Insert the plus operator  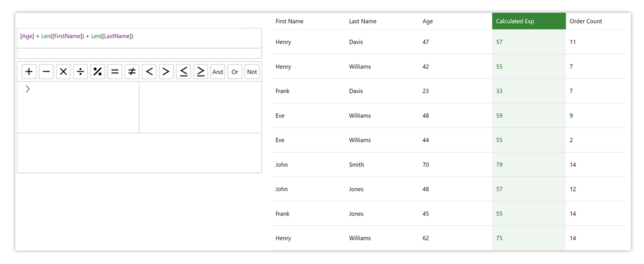[29, 72]
